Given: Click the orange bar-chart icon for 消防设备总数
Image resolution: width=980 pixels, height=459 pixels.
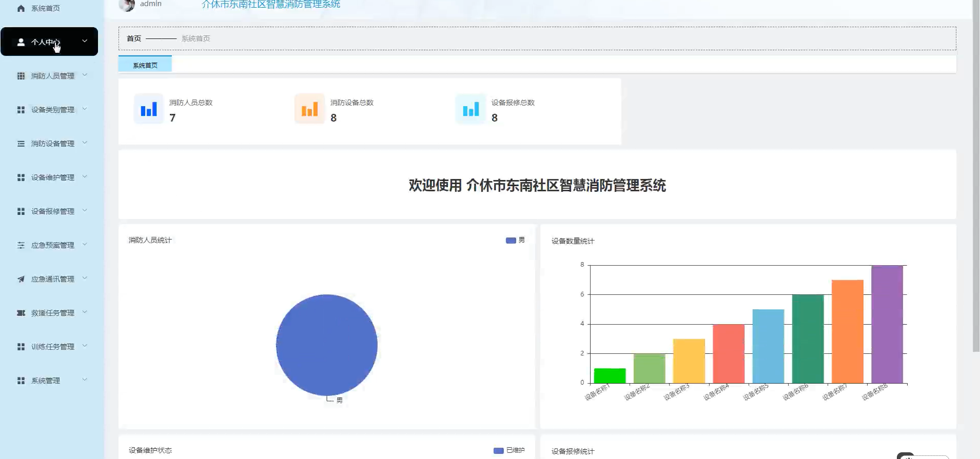Looking at the screenshot, I should pos(309,109).
